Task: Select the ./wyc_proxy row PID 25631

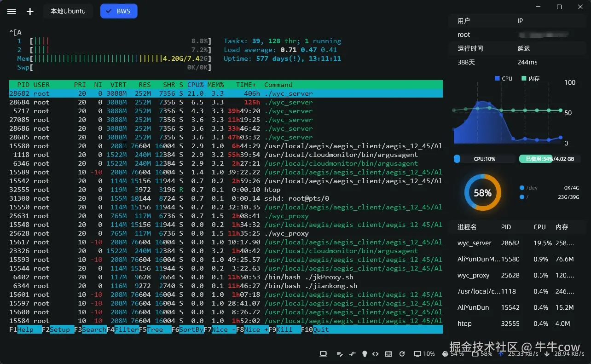Action: [226, 216]
